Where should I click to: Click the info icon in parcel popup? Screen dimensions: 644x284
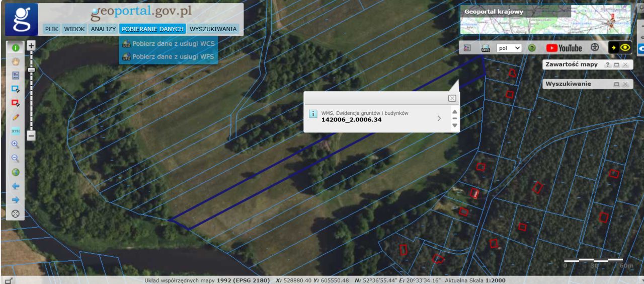[312, 114]
